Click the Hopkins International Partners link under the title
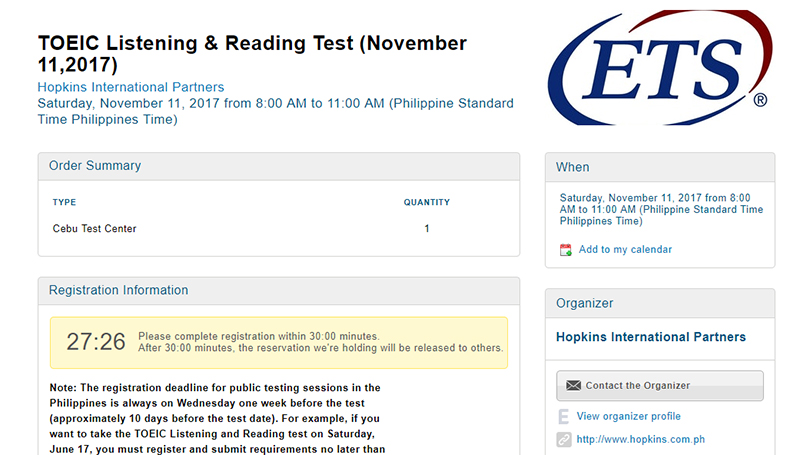This screenshot has height=455, width=800. point(131,87)
